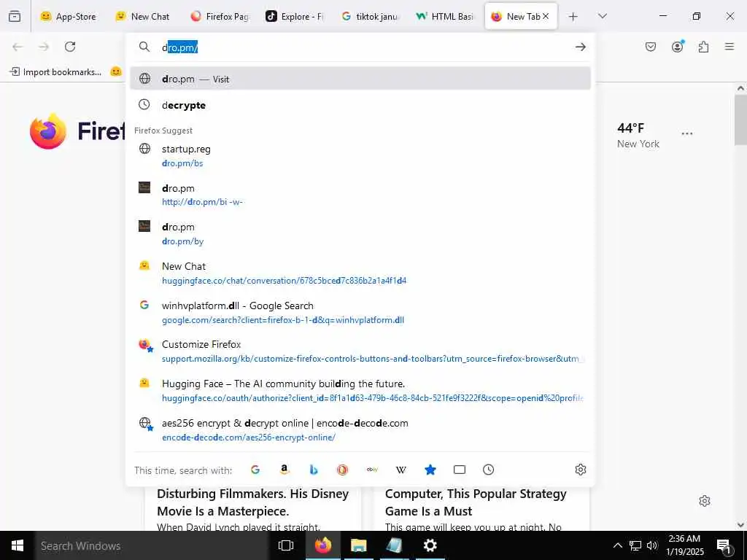The image size is (747, 560).
Task: Click the page vertical scrollbar thumb
Action: pos(740,120)
